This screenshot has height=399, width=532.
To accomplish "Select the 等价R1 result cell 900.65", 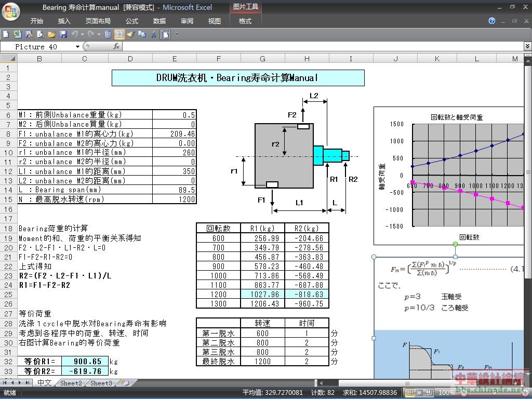I will 85,362.
